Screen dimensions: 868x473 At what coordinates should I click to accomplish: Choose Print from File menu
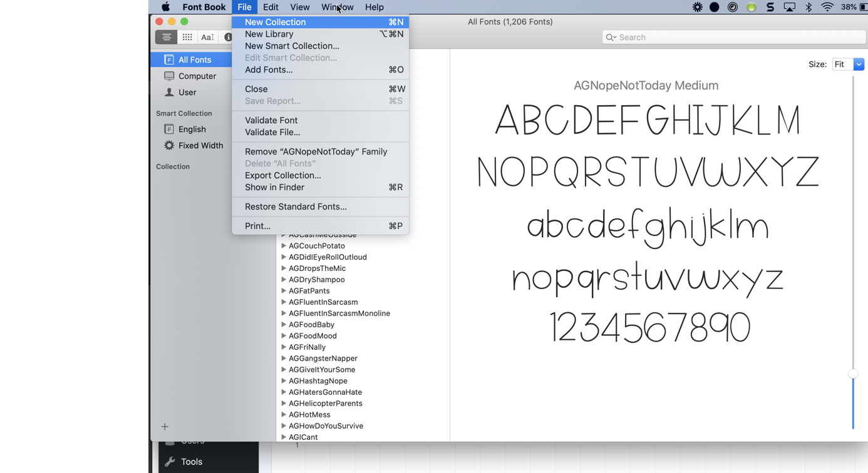pos(320,226)
